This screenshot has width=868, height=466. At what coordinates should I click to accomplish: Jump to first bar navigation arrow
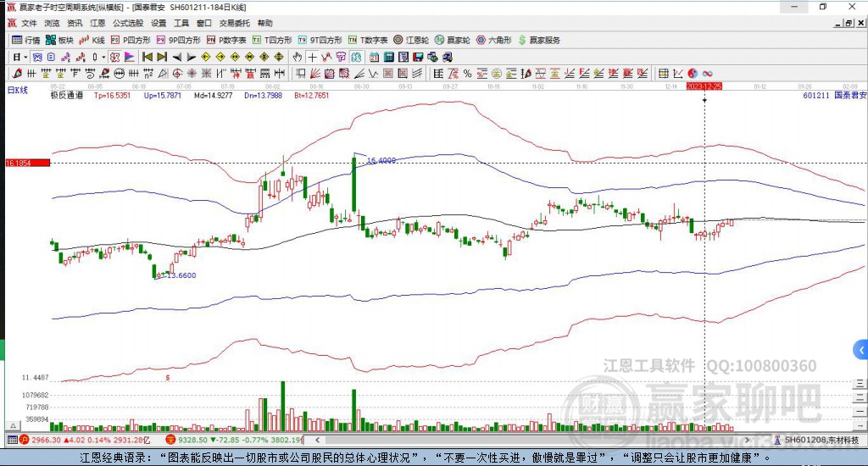(x=147, y=57)
